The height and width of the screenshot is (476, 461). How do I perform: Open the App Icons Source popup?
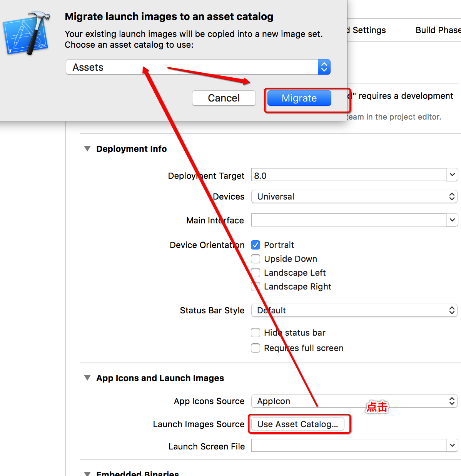point(354,401)
